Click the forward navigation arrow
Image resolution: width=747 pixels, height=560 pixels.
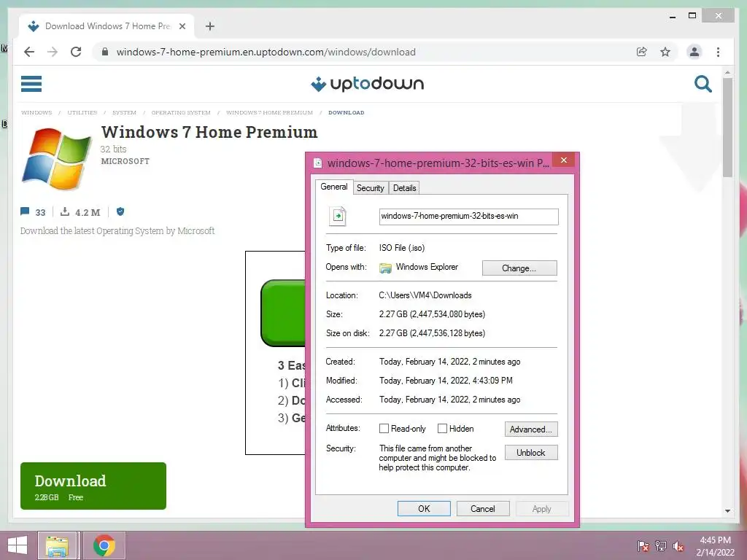(x=53, y=52)
